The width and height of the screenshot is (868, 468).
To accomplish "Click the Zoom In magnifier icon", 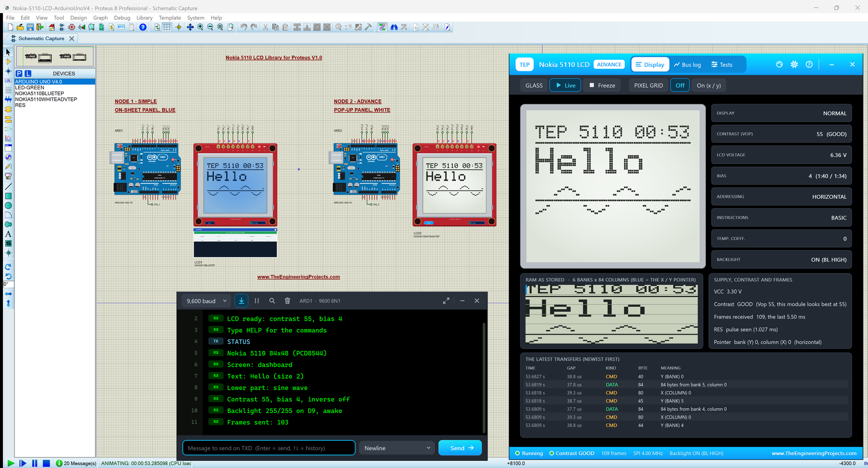I will 200,28.
